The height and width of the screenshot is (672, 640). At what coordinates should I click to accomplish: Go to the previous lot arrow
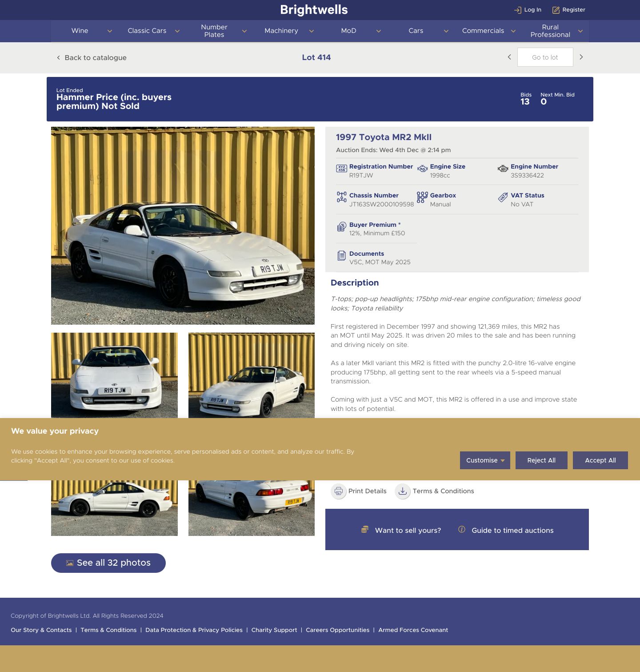pyautogui.click(x=509, y=57)
